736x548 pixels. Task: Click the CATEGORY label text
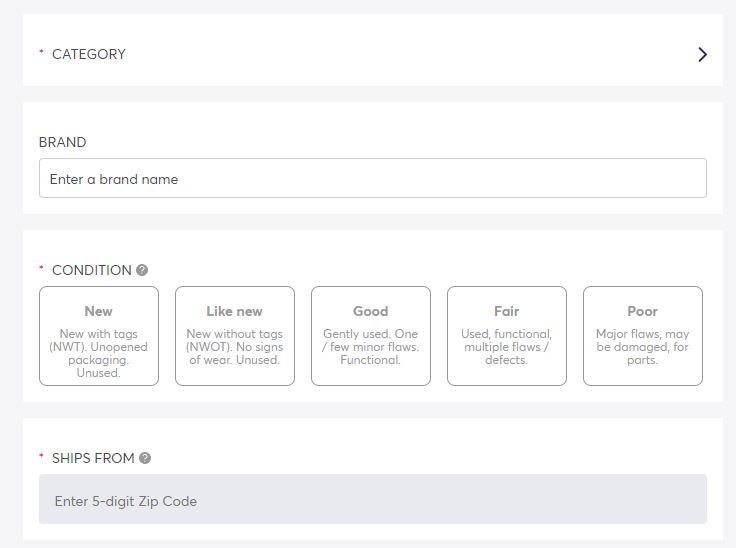click(89, 54)
